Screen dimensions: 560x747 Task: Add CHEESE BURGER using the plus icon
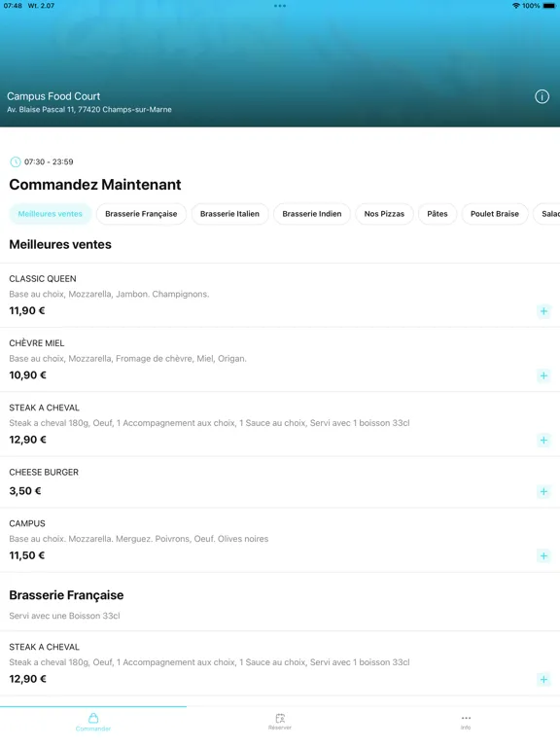click(543, 491)
